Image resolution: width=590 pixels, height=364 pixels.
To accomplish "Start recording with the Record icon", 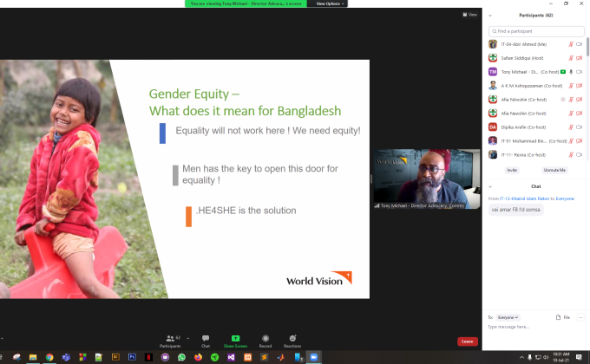I will pos(265,338).
